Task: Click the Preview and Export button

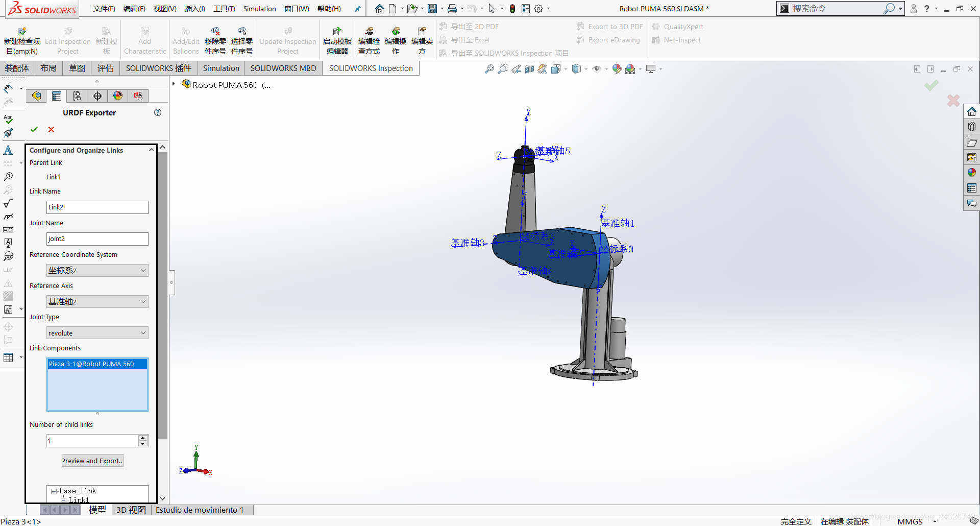Action: pyautogui.click(x=92, y=461)
